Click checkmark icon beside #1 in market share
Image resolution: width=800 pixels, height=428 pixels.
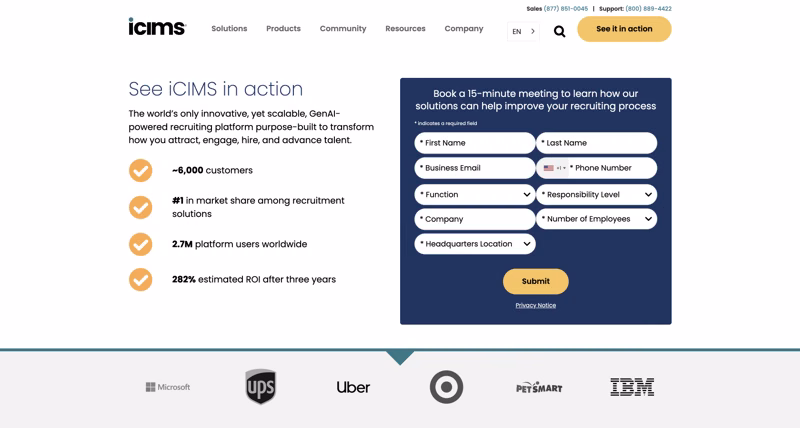pos(140,207)
